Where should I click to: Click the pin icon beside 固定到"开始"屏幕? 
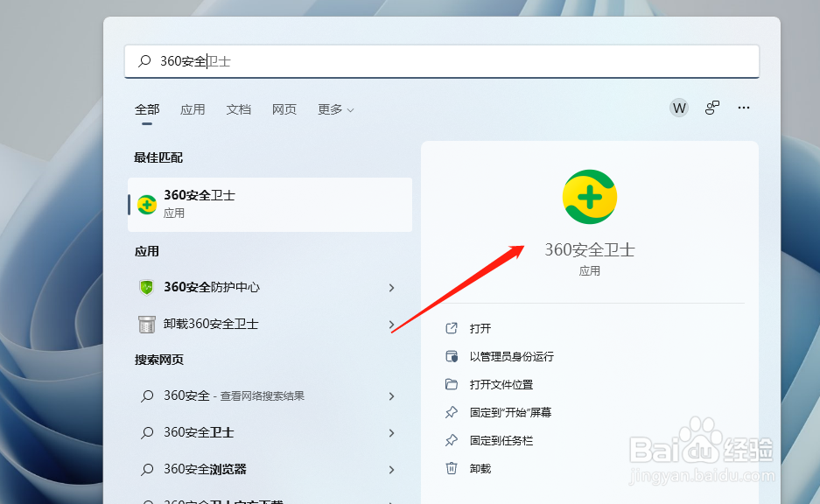tap(452, 412)
